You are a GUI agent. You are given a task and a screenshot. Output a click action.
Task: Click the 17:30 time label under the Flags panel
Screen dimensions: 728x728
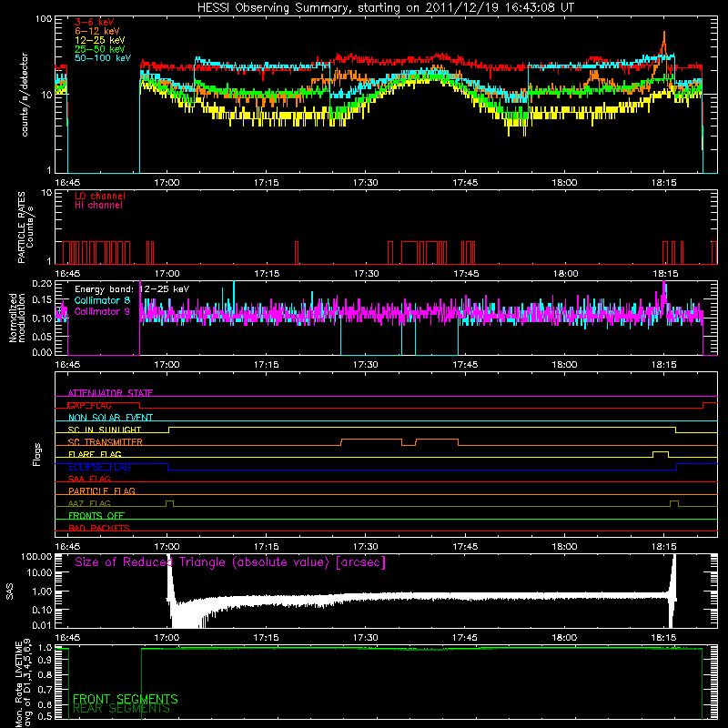pyautogui.click(x=366, y=547)
